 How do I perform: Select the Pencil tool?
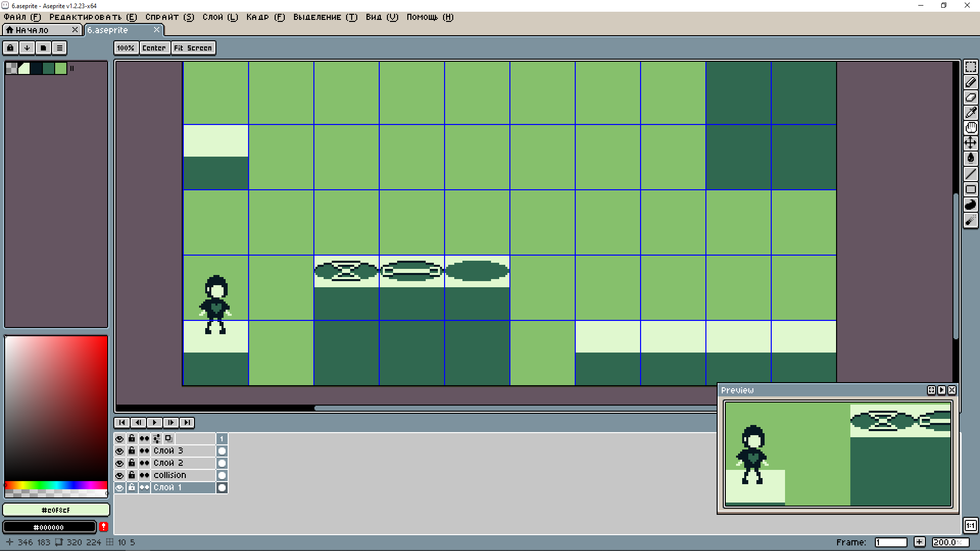(970, 82)
